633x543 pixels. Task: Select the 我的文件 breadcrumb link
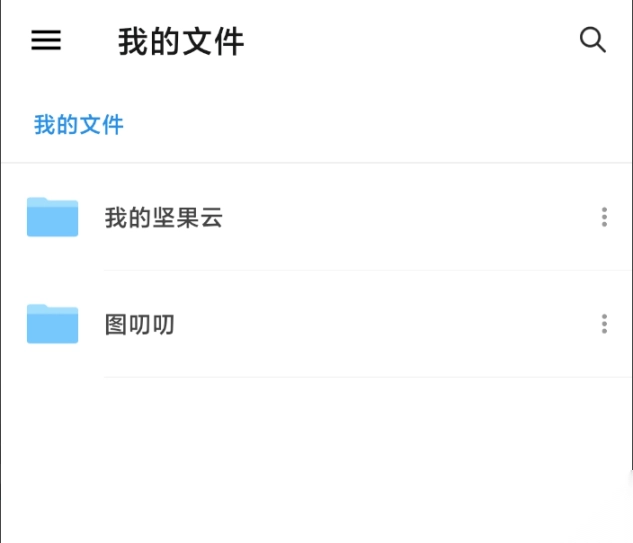(x=79, y=125)
